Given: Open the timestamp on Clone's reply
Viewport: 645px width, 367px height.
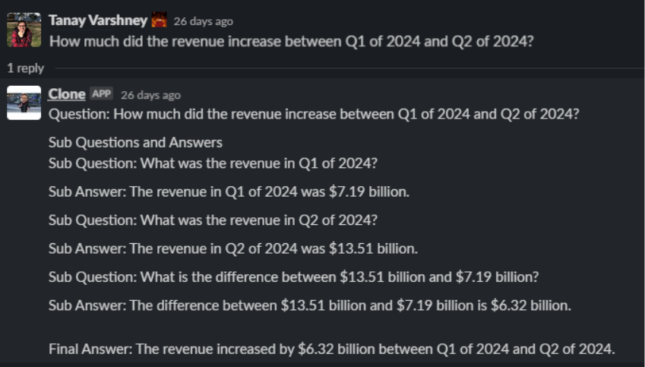Looking at the screenshot, I should click(x=151, y=95).
